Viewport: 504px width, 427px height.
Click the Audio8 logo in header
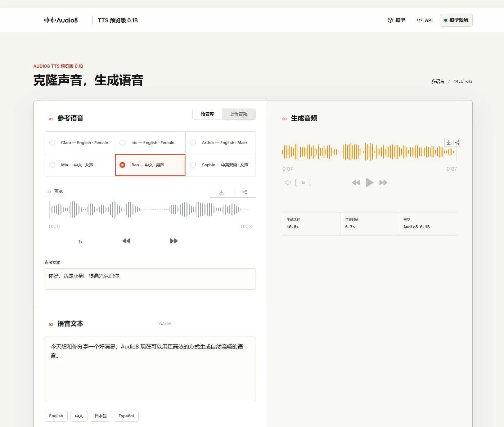pyautogui.click(x=61, y=20)
